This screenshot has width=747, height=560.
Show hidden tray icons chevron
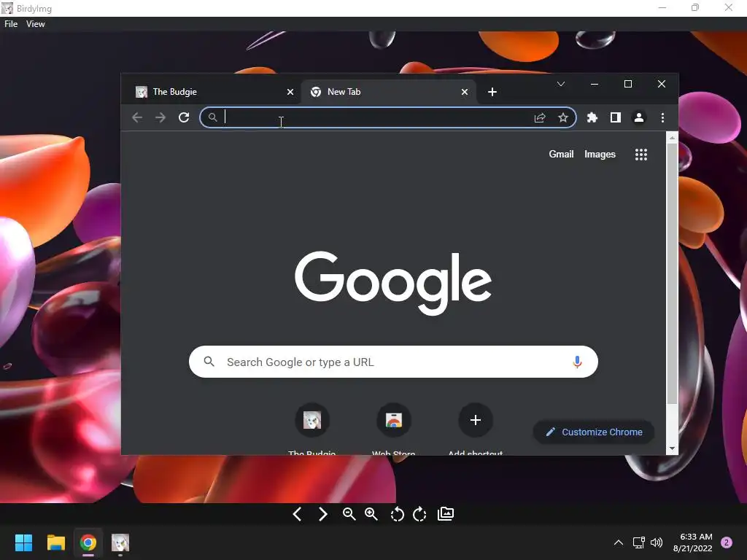point(619,542)
